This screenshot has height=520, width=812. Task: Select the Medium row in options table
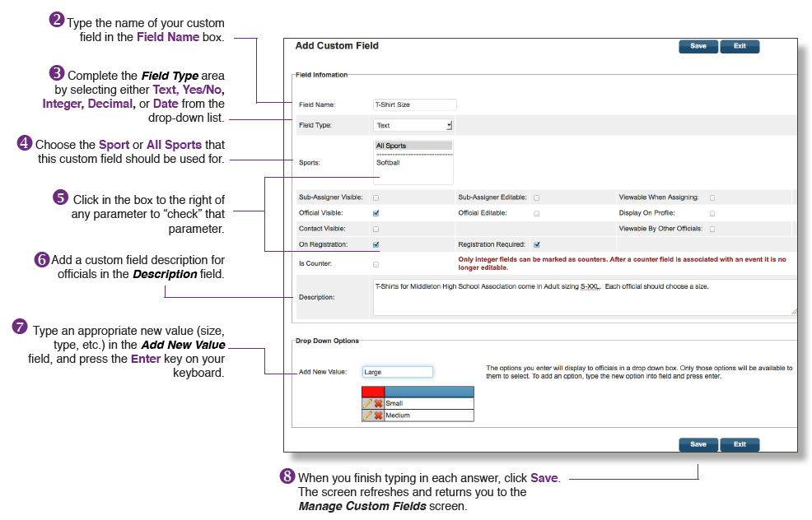coord(418,416)
